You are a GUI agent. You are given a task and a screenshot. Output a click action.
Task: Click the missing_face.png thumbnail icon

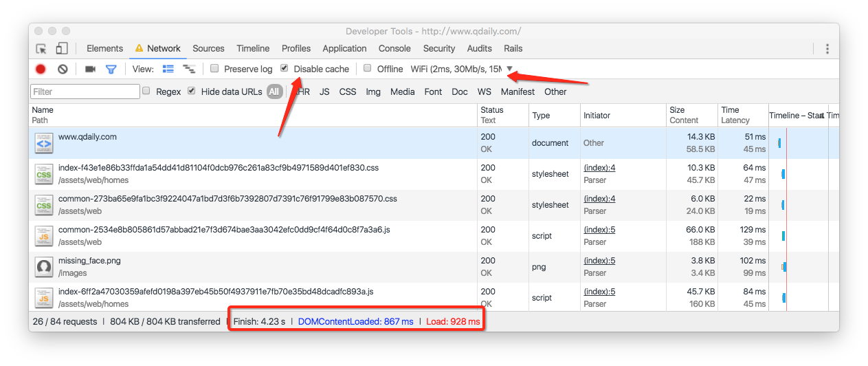click(44, 266)
